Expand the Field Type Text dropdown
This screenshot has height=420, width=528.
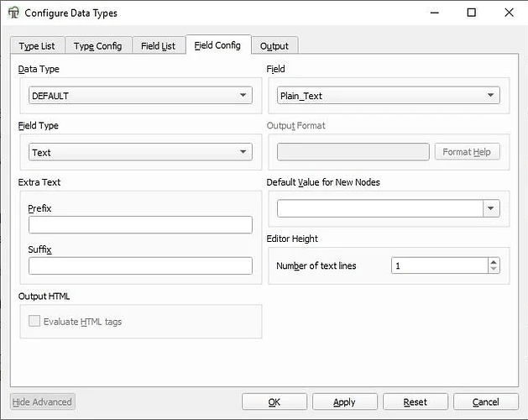coord(140,152)
